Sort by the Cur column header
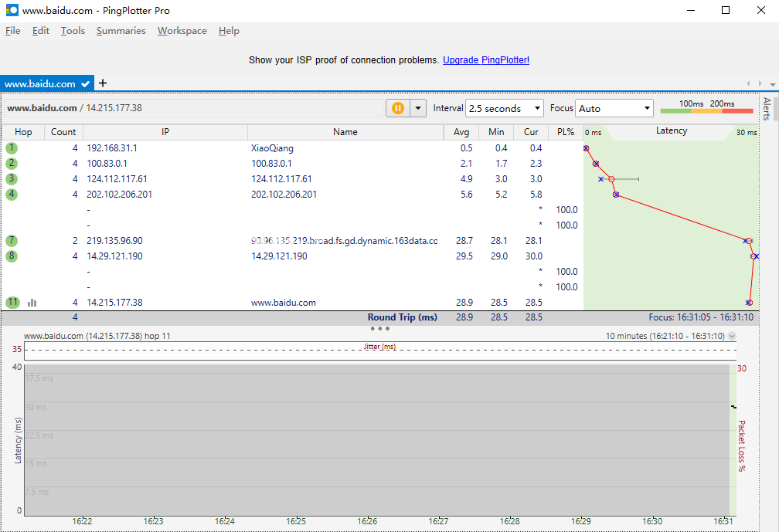 pos(531,132)
